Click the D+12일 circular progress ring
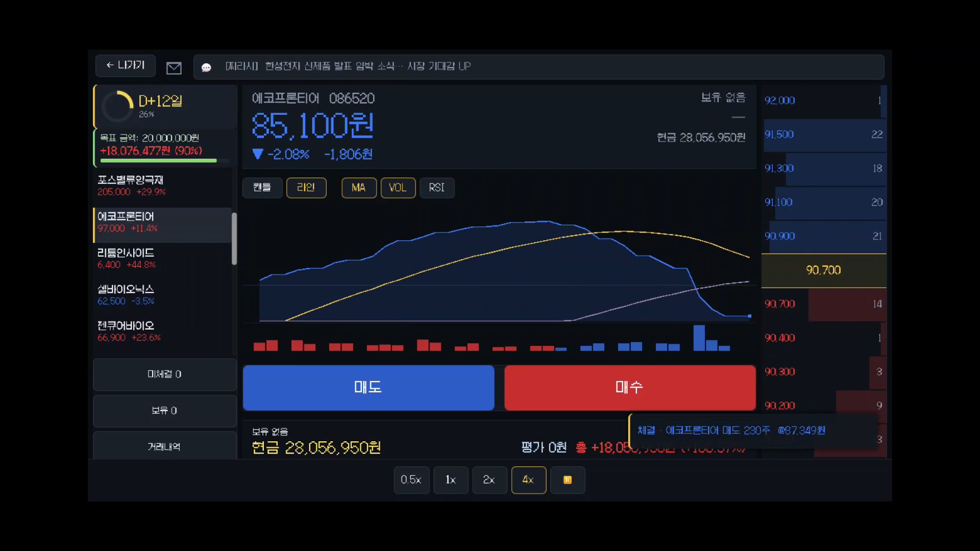This screenshot has height=551, width=980. tap(117, 106)
